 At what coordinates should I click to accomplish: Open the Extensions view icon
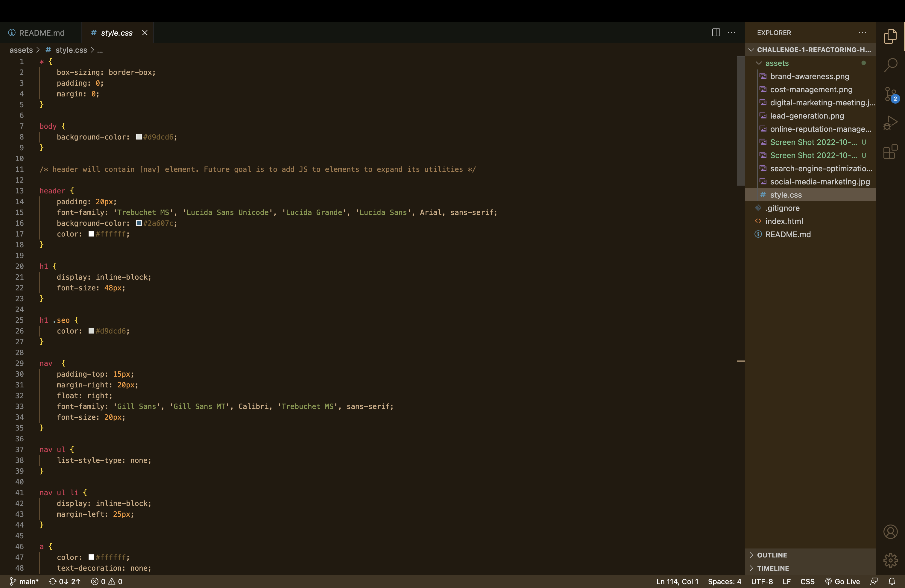tap(890, 152)
